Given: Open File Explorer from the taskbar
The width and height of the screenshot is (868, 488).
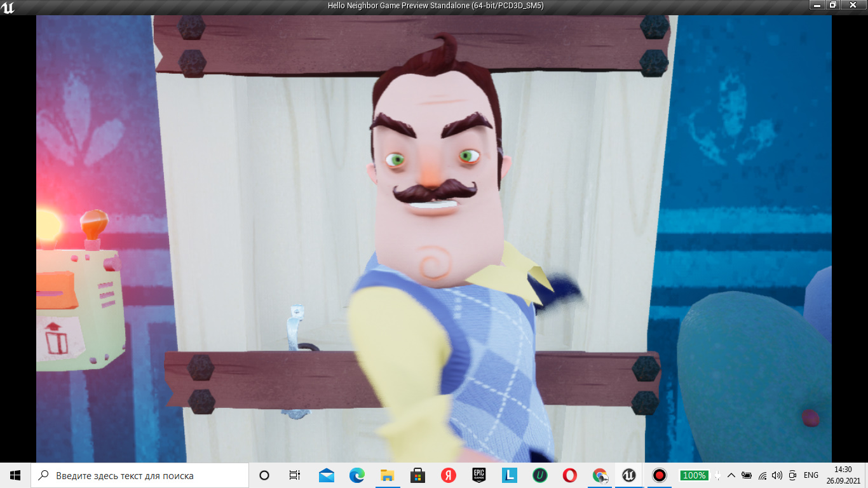Looking at the screenshot, I should (x=388, y=475).
